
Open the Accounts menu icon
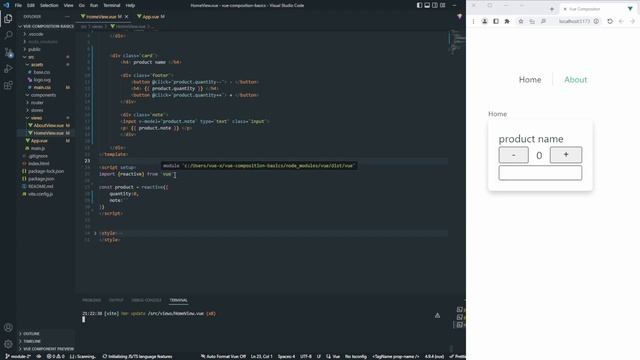8,327
